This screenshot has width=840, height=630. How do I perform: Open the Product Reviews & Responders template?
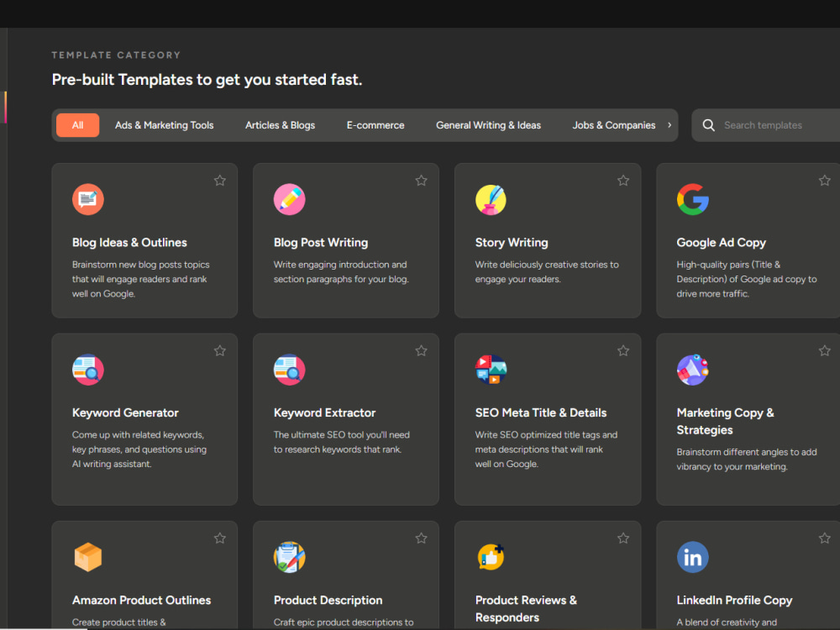(526, 608)
